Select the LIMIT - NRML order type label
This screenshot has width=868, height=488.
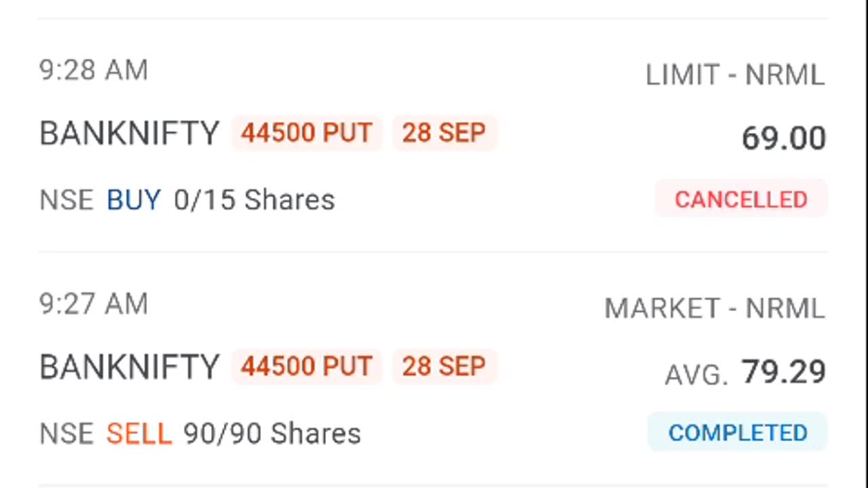(x=734, y=75)
